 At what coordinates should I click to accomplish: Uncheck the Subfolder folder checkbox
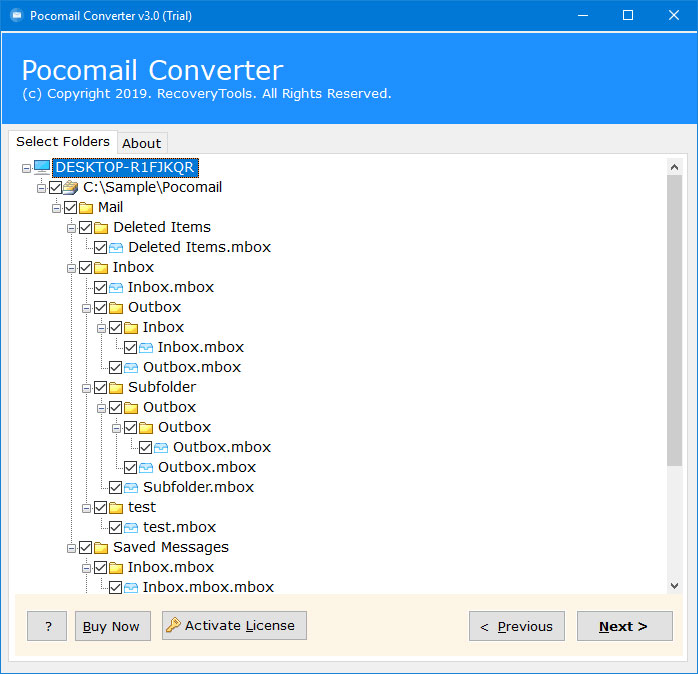click(x=101, y=388)
